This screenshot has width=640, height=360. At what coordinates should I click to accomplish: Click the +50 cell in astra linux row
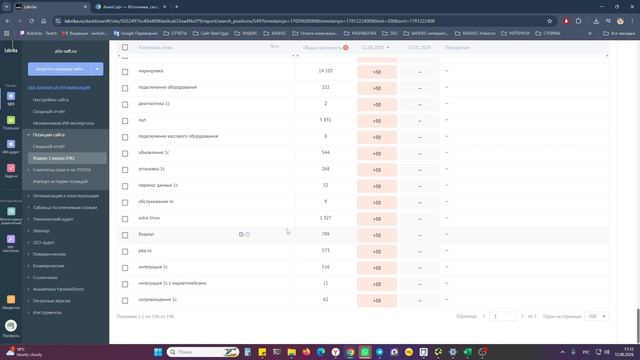377,219
